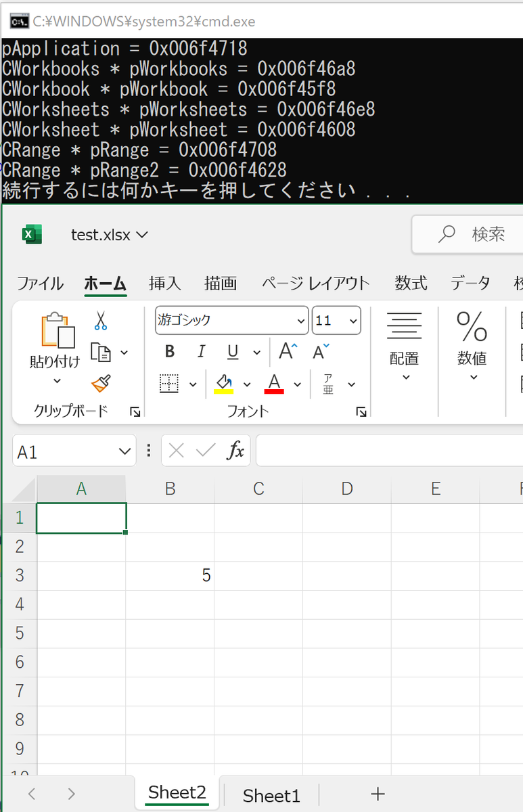The height and width of the screenshot is (812, 523).
Task: Expand the Fill color options arrow
Action: 247,384
